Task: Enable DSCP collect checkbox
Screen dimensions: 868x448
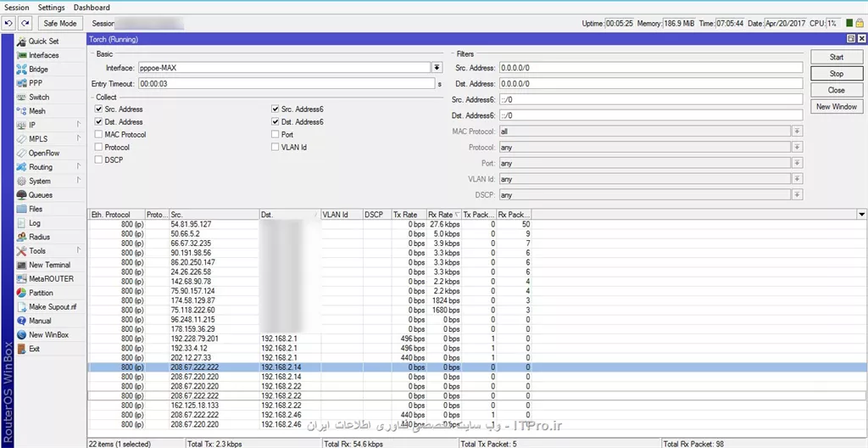Action: (x=98, y=160)
